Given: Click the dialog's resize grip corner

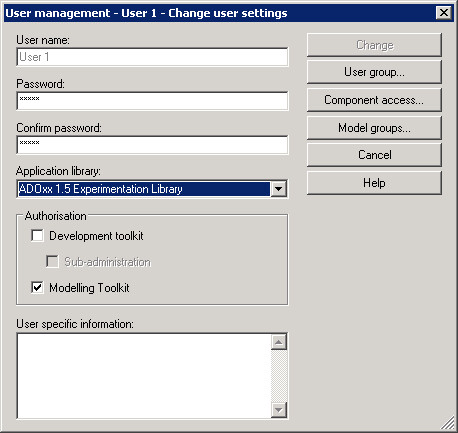Looking at the screenshot, I should click(449, 423).
